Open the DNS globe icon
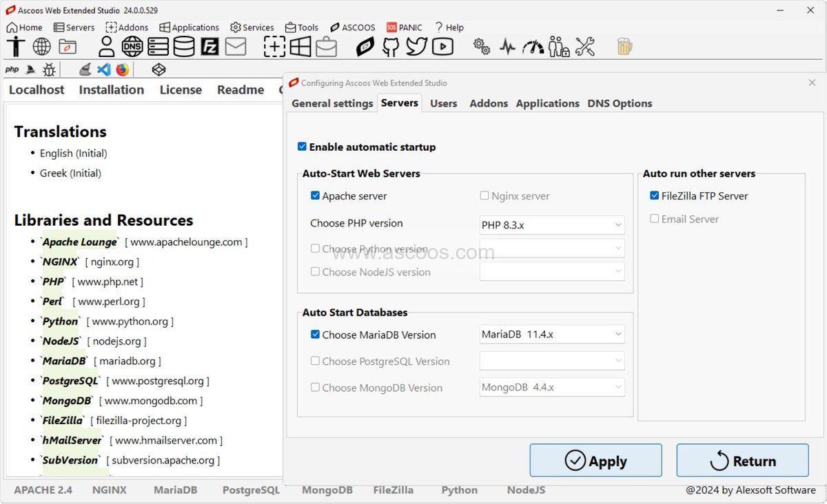The height and width of the screenshot is (504, 827). (x=132, y=47)
